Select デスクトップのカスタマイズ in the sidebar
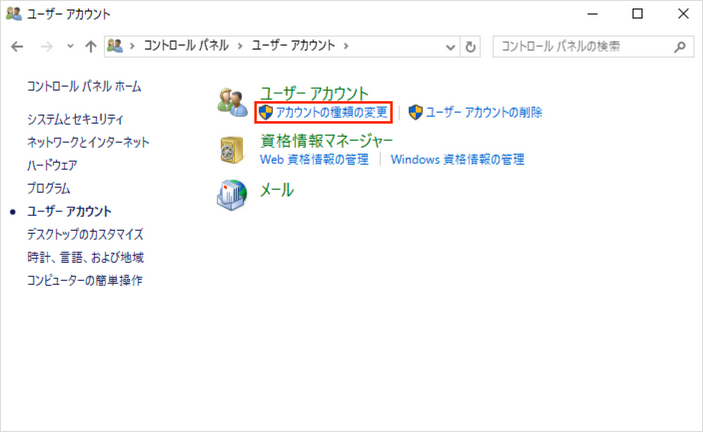Viewport: 703px width, 432px height. point(85,234)
